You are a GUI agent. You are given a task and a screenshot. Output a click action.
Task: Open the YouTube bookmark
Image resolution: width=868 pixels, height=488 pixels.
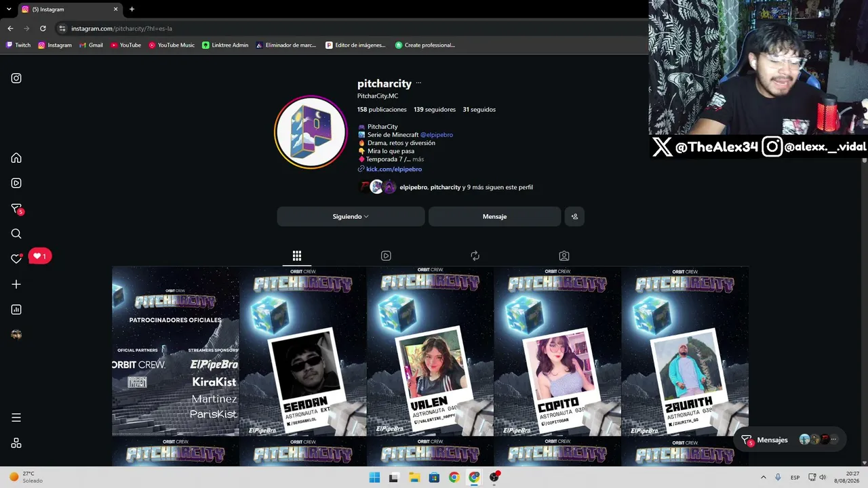[125, 45]
